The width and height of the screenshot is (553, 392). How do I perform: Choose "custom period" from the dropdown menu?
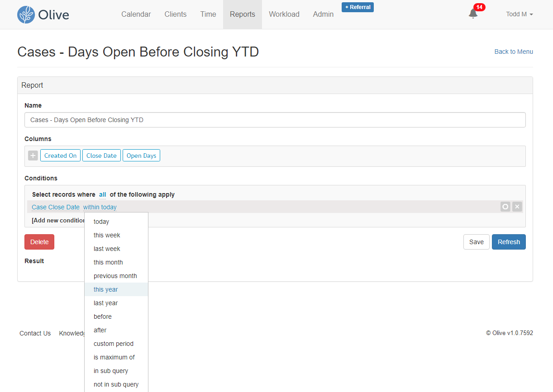113,344
